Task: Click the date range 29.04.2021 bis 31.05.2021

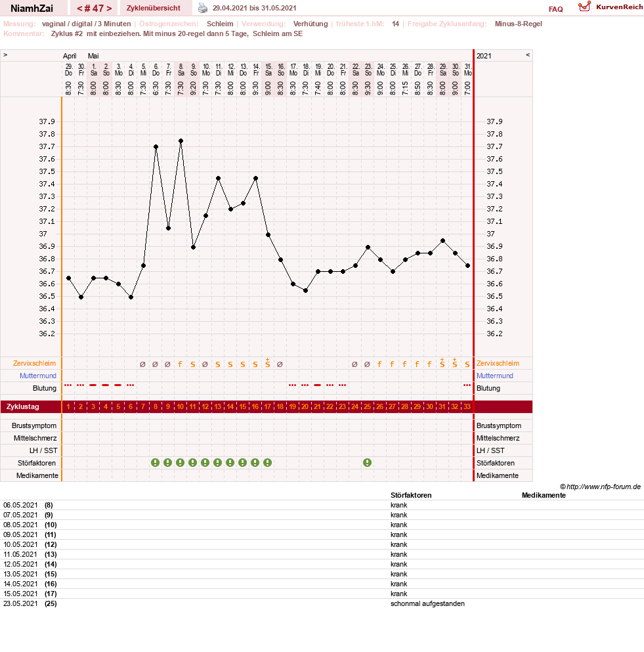Action: 255,8
